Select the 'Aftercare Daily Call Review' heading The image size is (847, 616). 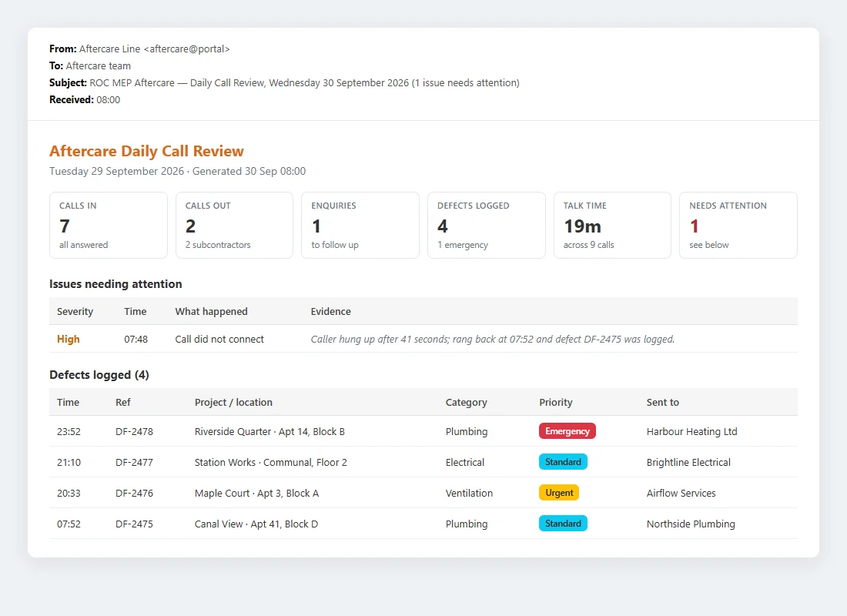(146, 151)
